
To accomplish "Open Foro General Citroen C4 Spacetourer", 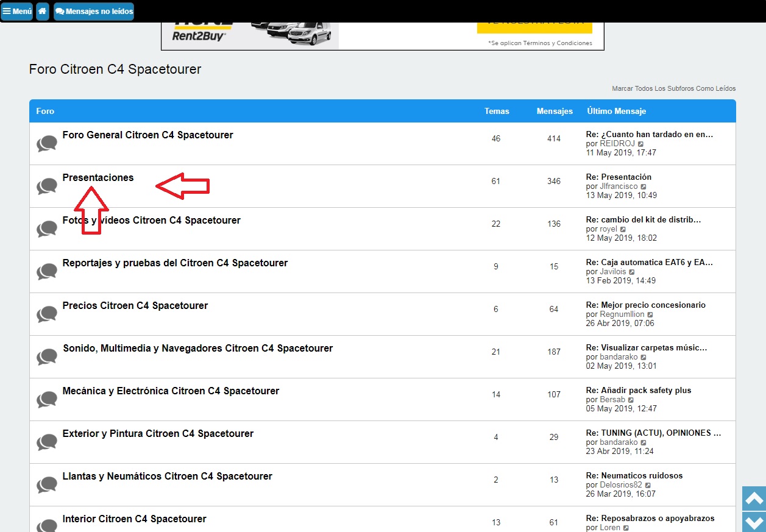I will (147, 135).
